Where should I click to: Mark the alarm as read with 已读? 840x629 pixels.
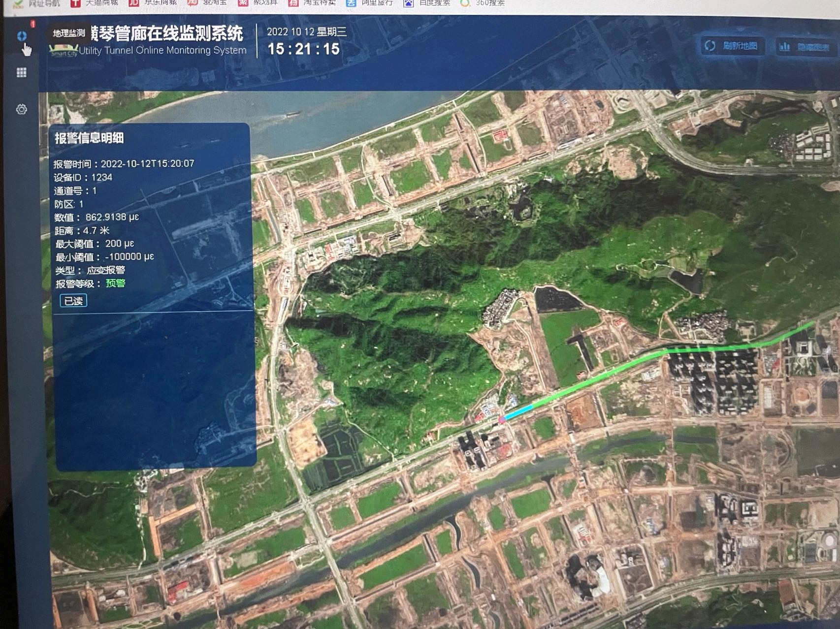(x=73, y=301)
